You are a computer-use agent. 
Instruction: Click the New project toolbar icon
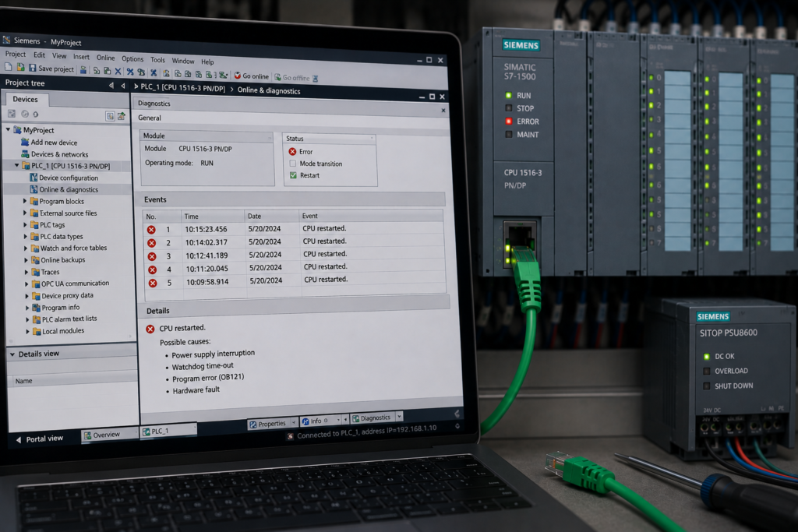(x=8, y=67)
